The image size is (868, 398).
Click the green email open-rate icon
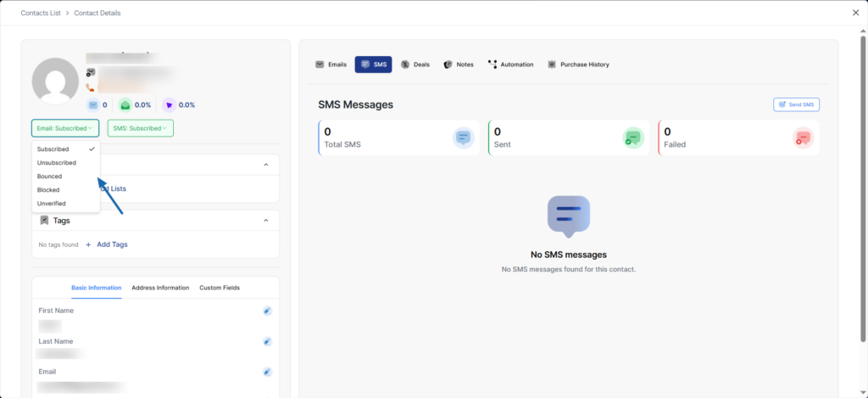(x=125, y=105)
